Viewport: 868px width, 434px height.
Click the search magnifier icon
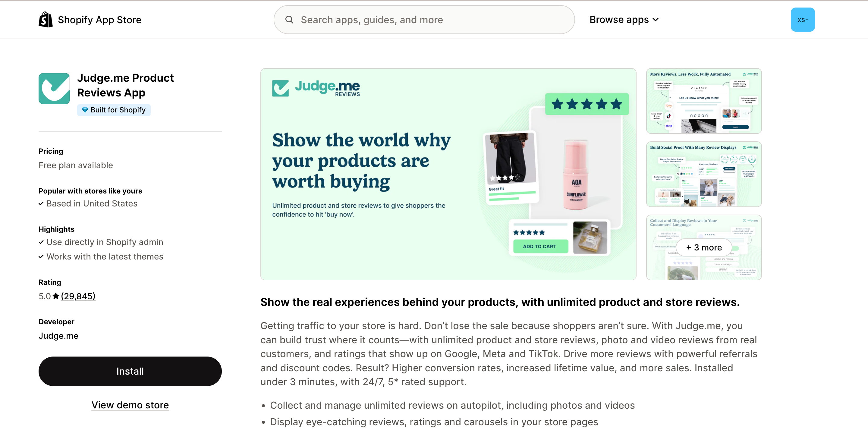289,20
